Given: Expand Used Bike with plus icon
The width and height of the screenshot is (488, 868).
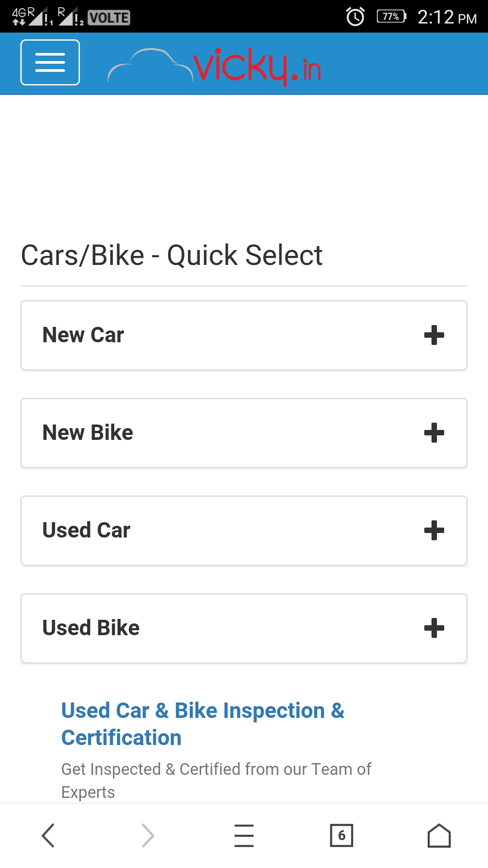Looking at the screenshot, I should click(434, 628).
